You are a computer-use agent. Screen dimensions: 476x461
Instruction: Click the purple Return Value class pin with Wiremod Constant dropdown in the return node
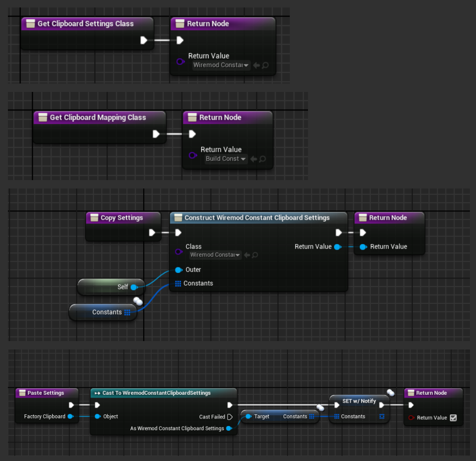180,62
